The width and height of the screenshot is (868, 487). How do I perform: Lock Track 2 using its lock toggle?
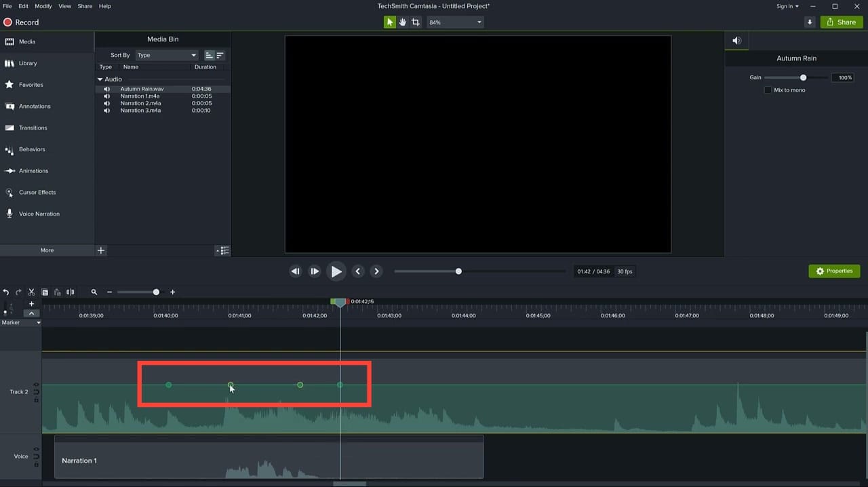tap(36, 400)
